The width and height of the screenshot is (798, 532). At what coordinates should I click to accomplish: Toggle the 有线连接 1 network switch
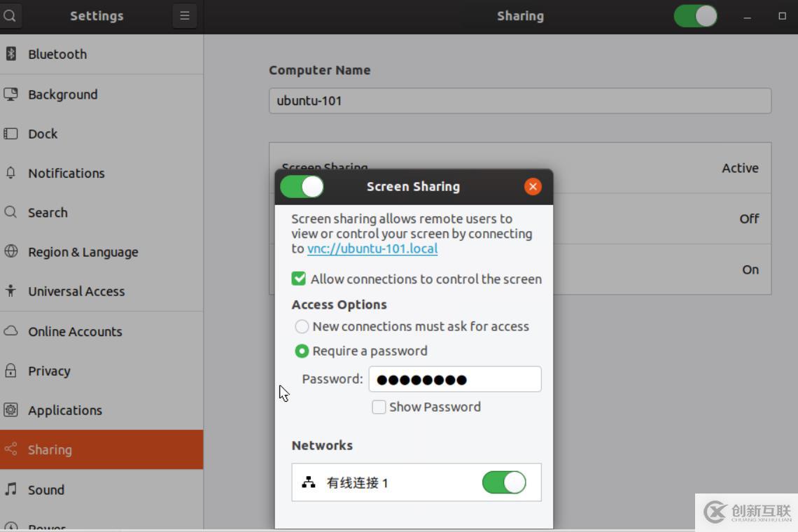click(504, 482)
